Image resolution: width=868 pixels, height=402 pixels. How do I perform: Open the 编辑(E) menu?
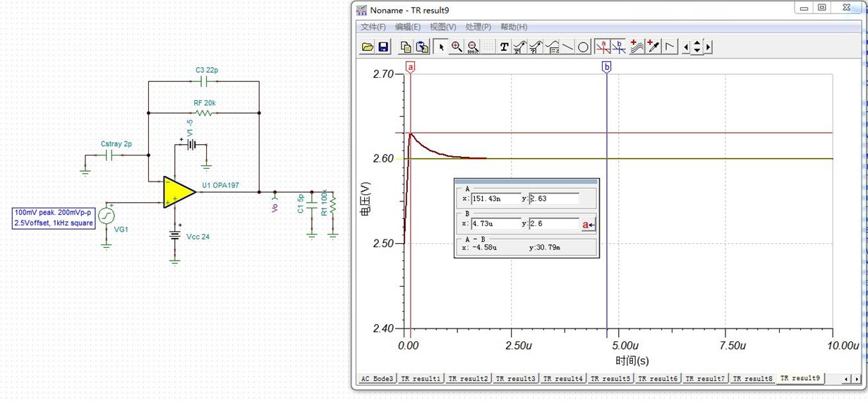[x=408, y=27]
